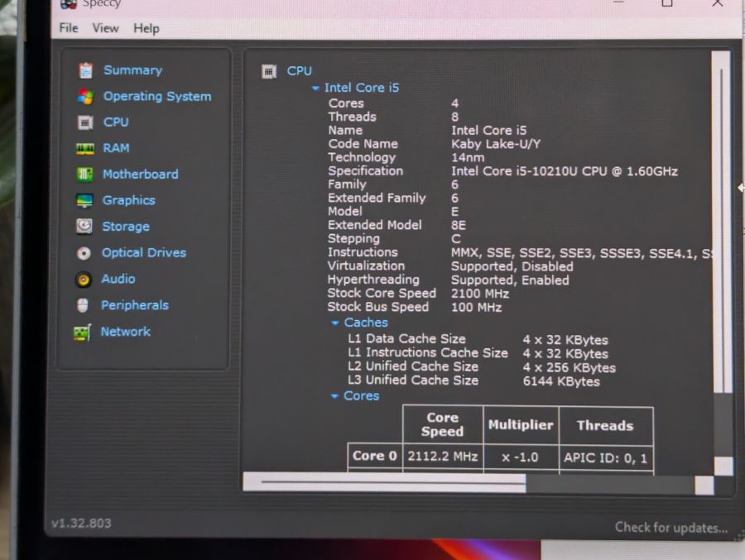
Task: Click the version label v1.32.803
Action: tap(81, 524)
